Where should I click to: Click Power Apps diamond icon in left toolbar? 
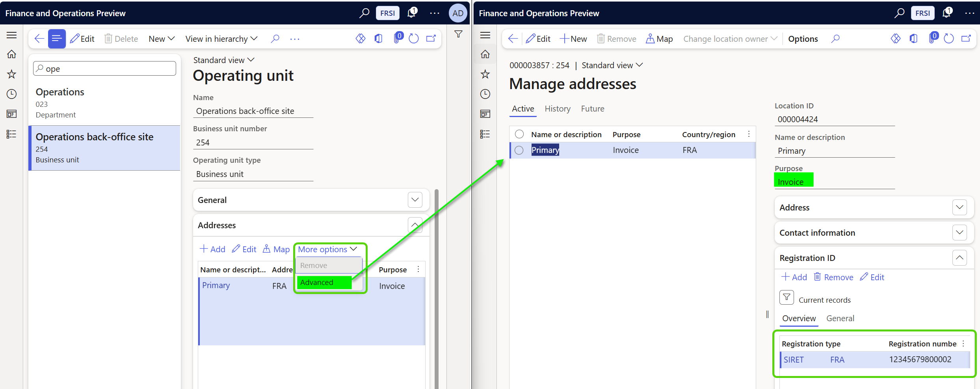(361, 39)
